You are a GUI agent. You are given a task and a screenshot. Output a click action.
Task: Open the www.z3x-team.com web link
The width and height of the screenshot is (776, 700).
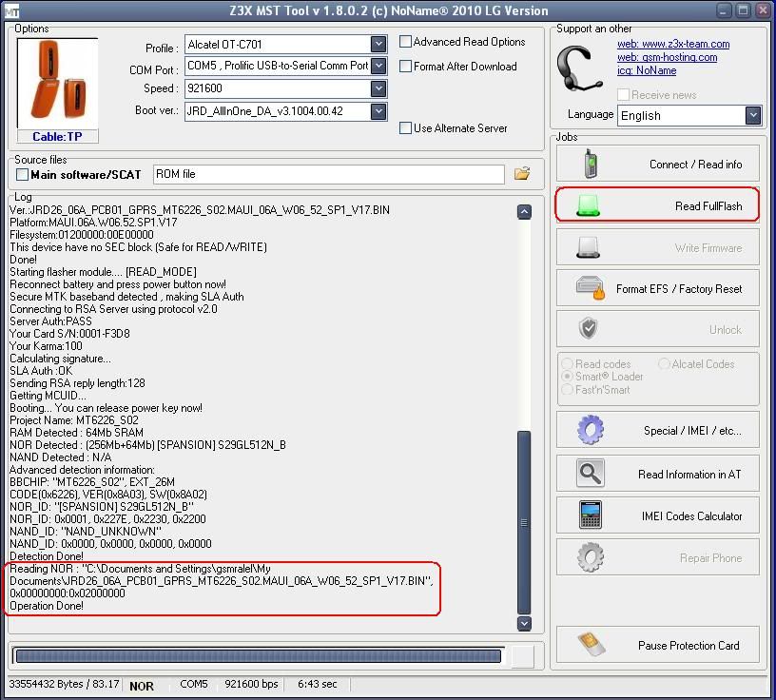tap(673, 44)
